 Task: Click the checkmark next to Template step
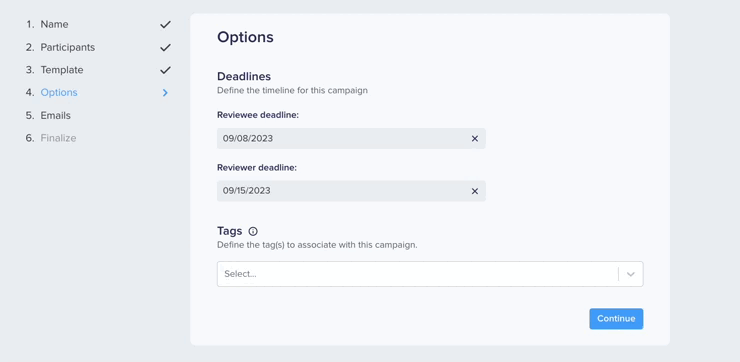[x=165, y=70]
